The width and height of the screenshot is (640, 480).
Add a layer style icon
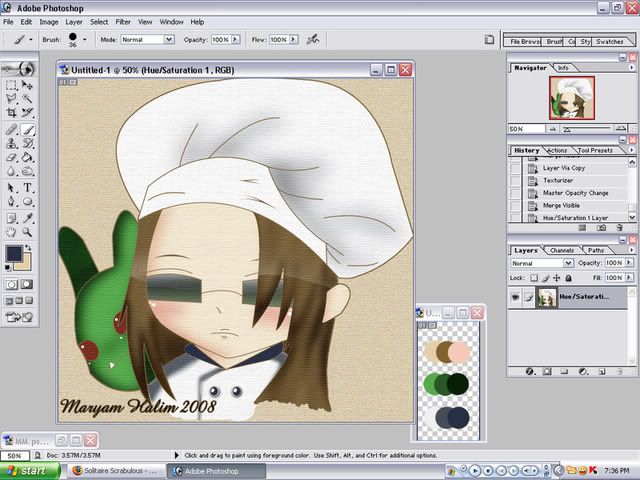coord(529,371)
